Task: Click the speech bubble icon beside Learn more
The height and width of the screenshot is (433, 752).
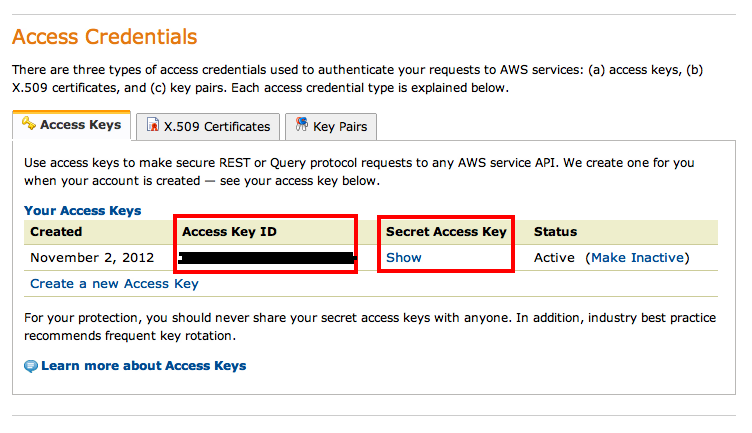Action: pos(31,366)
